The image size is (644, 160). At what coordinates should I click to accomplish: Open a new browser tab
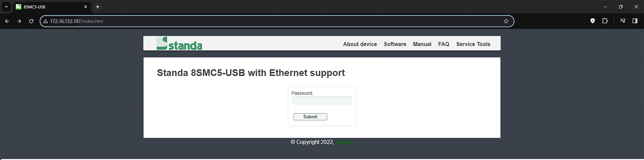[98, 7]
